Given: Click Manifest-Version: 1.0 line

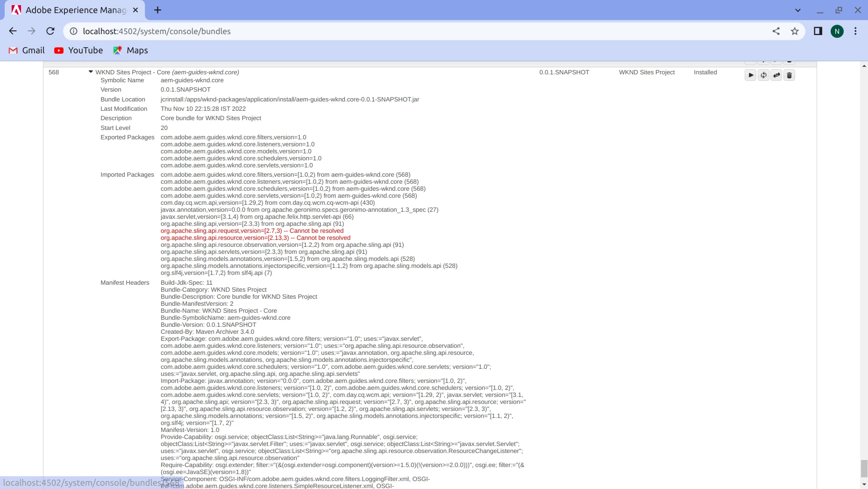Looking at the screenshot, I should (x=190, y=430).
